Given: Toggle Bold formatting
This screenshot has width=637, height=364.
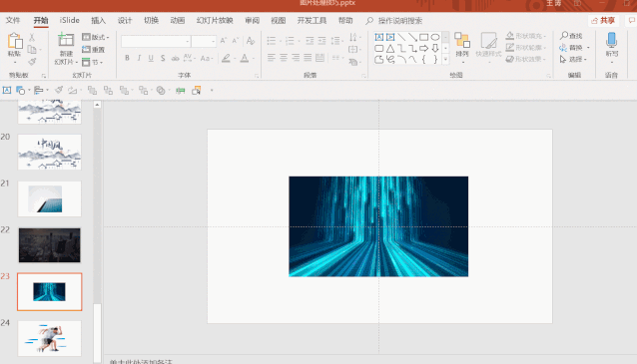Looking at the screenshot, I should 127,58.
